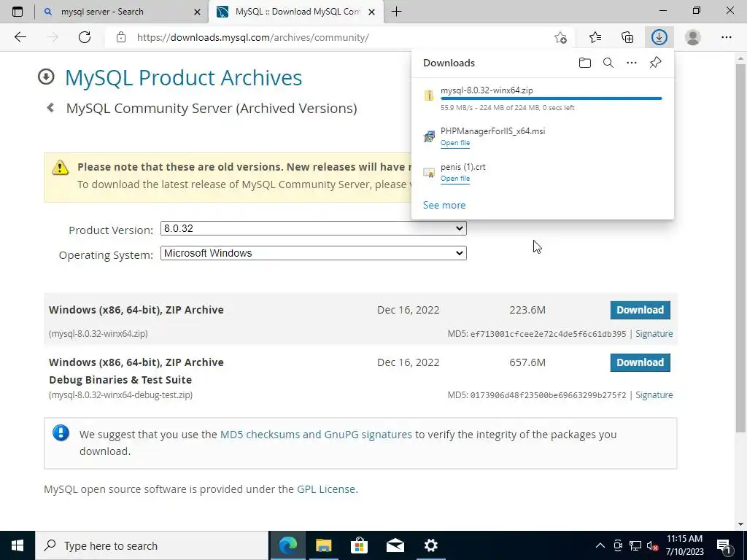Click the mysql-8.0.32-winx64.zip download progress bar

[x=551, y=98]
